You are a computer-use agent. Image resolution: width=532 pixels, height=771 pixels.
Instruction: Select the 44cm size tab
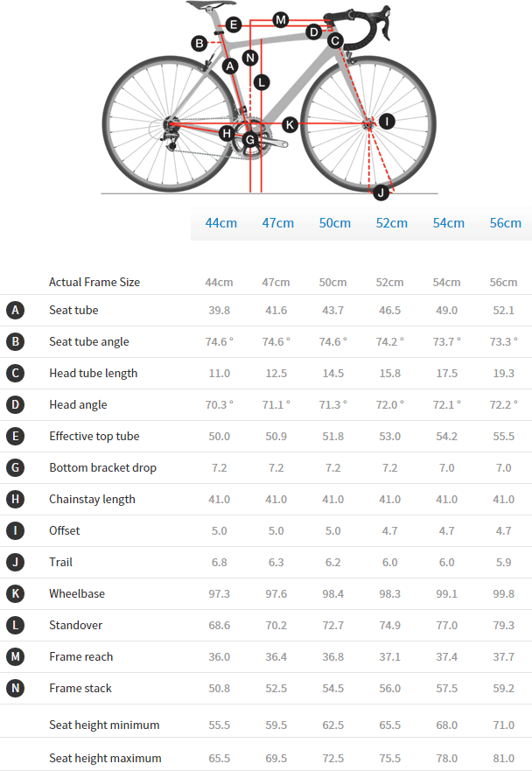tap(221, 223)
